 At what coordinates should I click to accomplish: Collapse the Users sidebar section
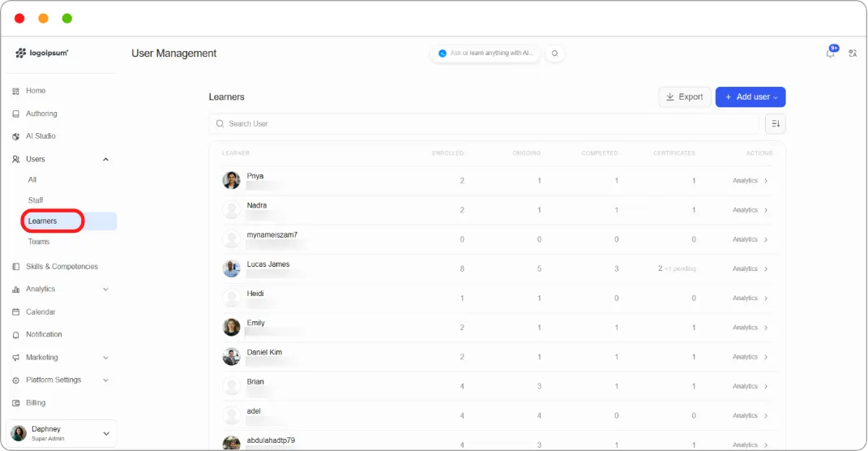coord(105,160)
